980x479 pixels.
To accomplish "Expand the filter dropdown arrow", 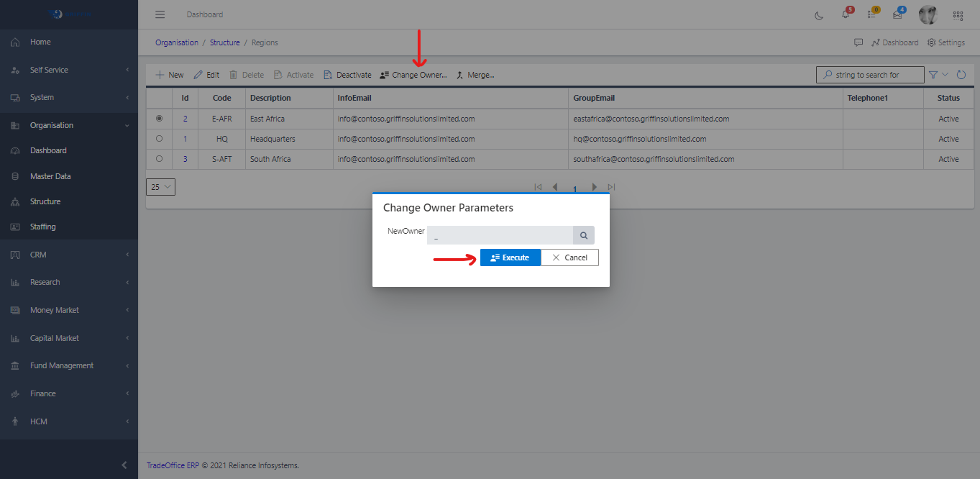I will 945,75.
